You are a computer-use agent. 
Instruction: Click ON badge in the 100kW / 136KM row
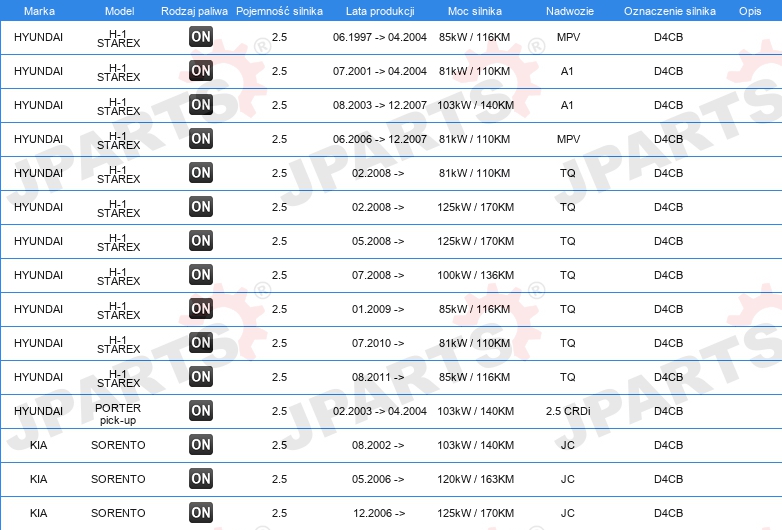[201, 274]
